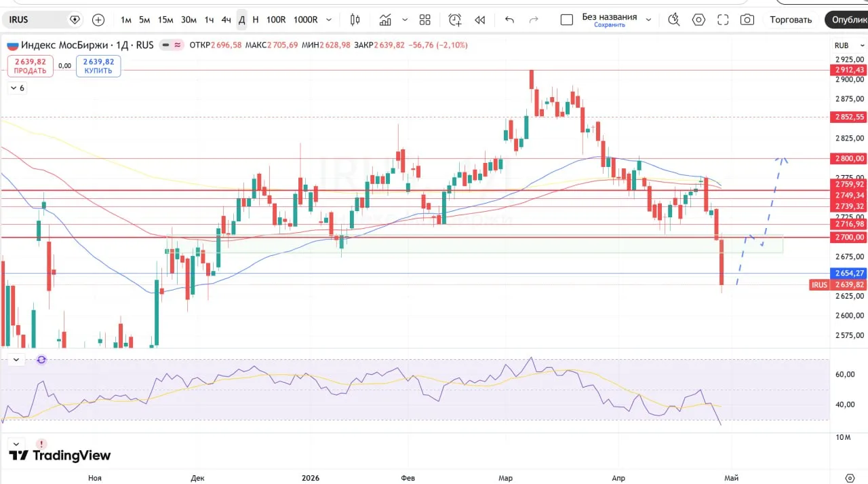Click the purple RSI indicator icon

(41, 360)
